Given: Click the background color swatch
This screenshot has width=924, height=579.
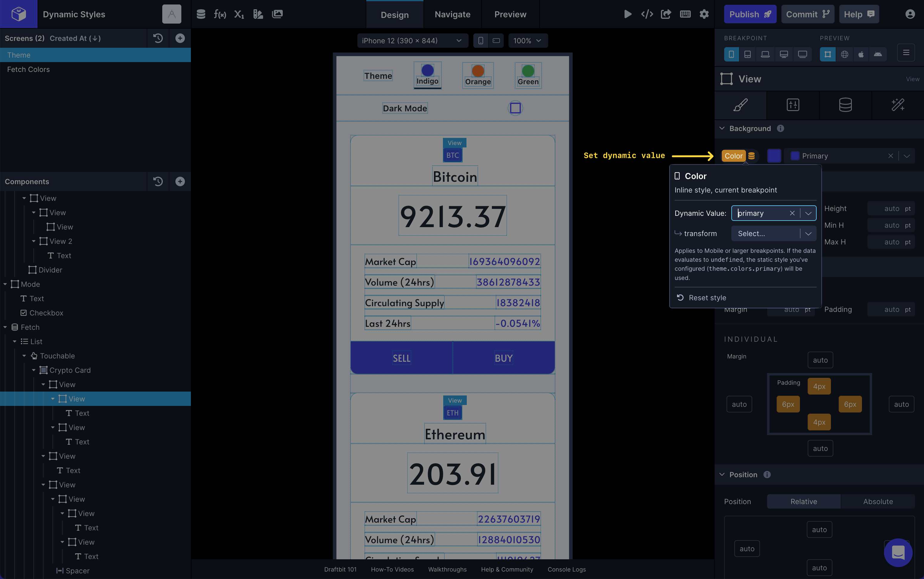Looking at the screenshot, I should [774, 156].
